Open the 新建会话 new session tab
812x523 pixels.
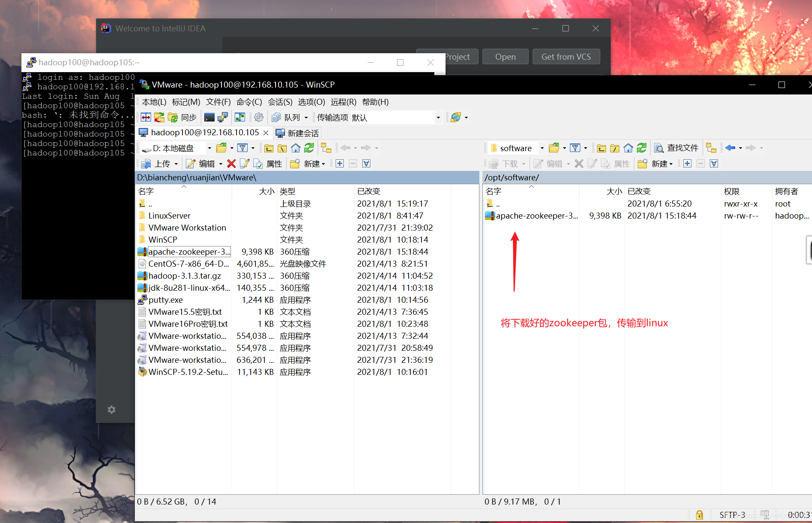pyautogui.click(x=298, y=133)
